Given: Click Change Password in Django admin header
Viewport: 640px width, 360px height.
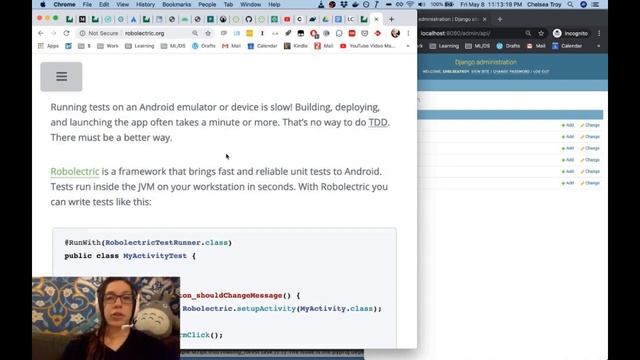Looking at the screenshot, I should click(x=511, y=71).
